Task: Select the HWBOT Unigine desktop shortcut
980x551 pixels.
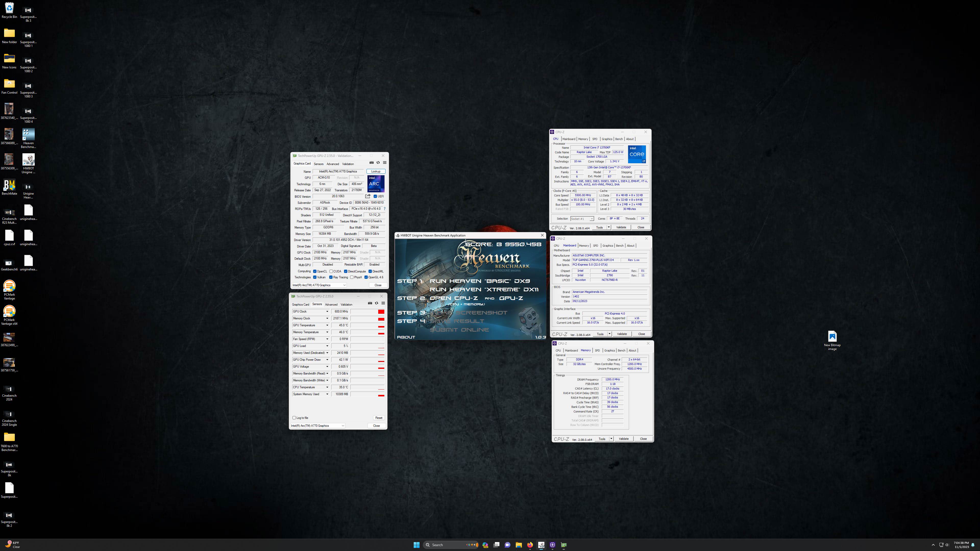Action: pyautogui.click(x=28, y=164)
